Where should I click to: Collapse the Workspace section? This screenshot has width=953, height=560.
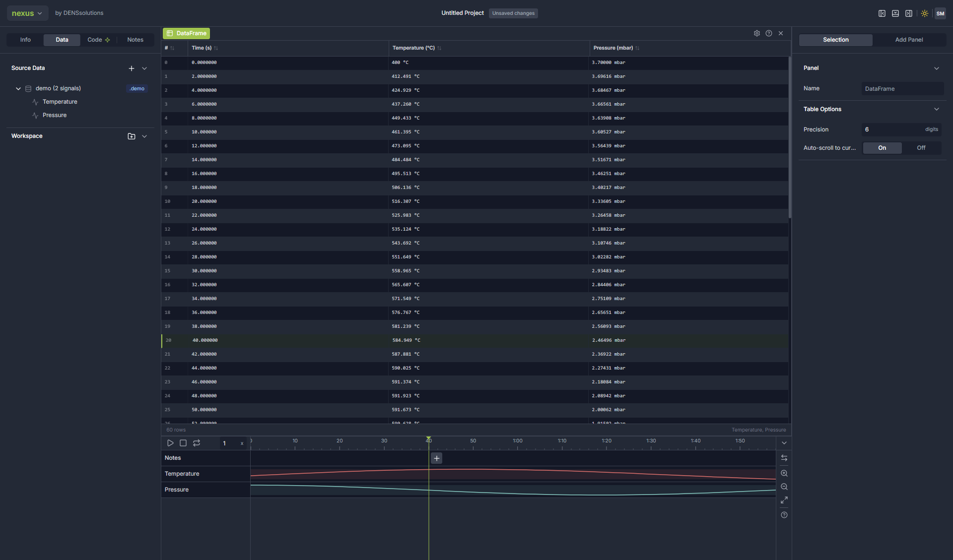point(144,136)
